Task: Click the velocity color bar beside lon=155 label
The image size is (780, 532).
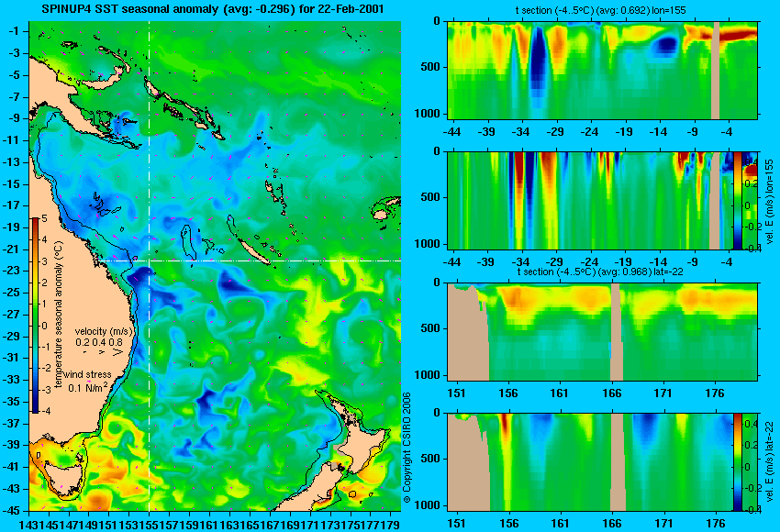Action: [x=738, y=200]
